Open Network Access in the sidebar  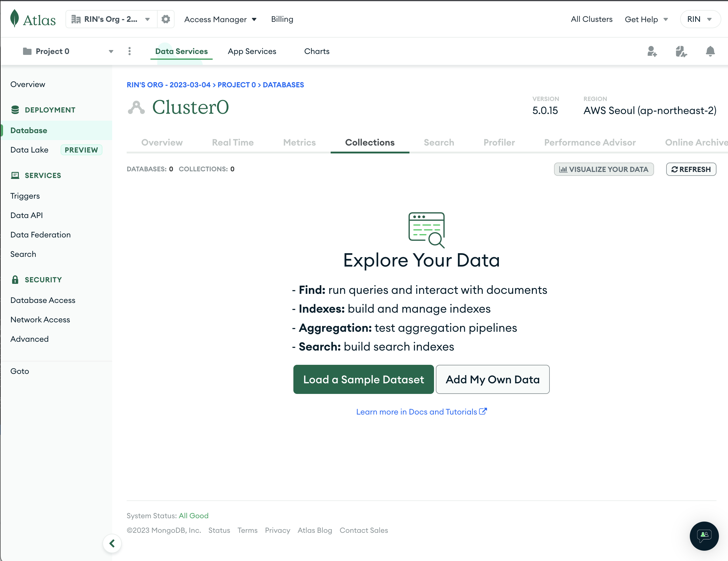[x=40, y=319]
